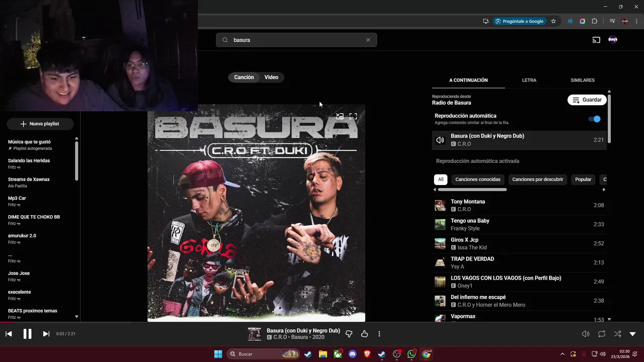
Task: Open Discord from the taskbar
Action: 352,354
